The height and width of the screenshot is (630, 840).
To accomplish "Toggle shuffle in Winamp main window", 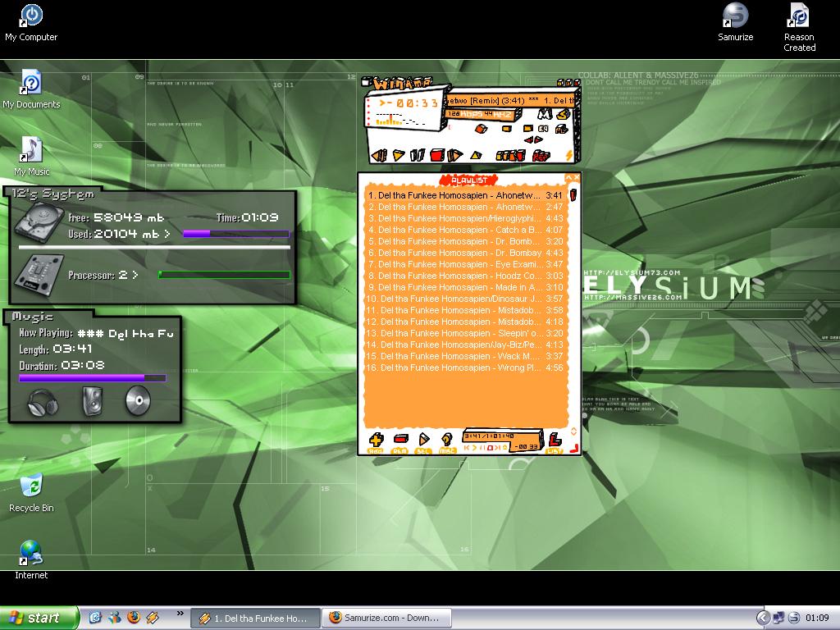I will click(510, 155).
